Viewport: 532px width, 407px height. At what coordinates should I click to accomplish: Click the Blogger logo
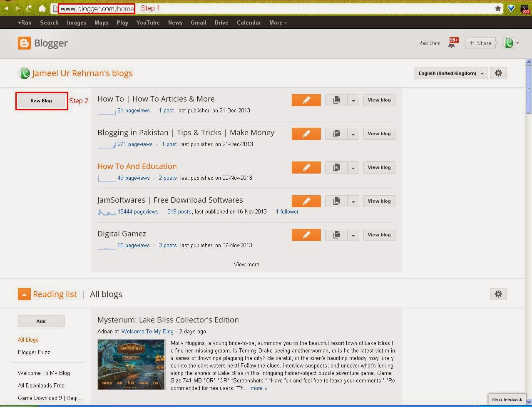click(43, 43)
